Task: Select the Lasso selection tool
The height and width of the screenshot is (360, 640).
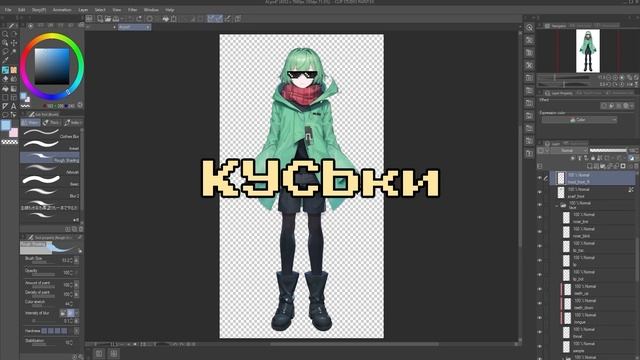Action: tap(5, 52)
